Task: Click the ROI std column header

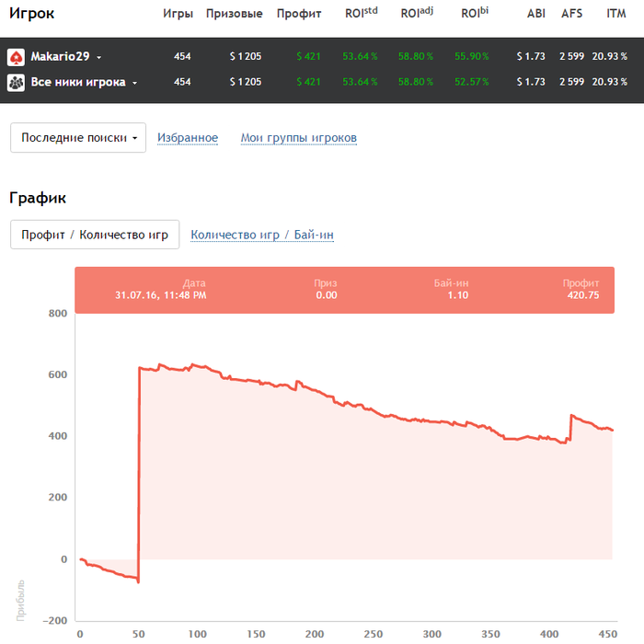Action: click(x=360, y=14)
